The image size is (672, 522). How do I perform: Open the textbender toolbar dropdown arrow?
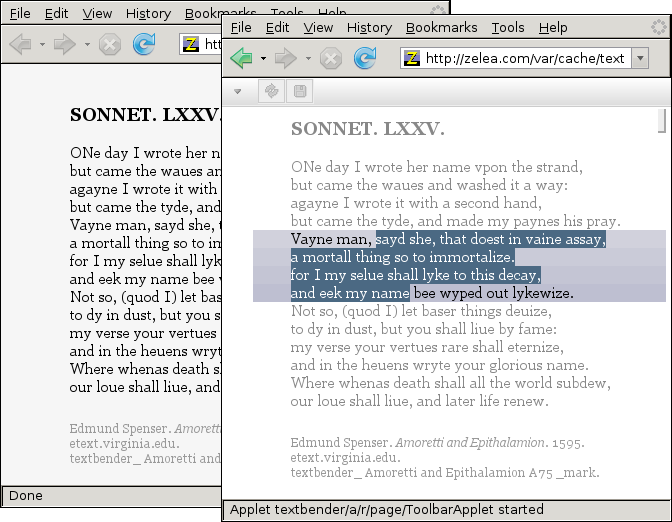click(238, 91)
